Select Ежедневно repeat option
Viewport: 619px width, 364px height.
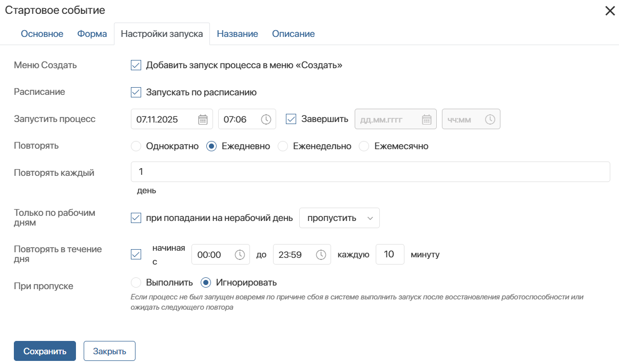211,146
